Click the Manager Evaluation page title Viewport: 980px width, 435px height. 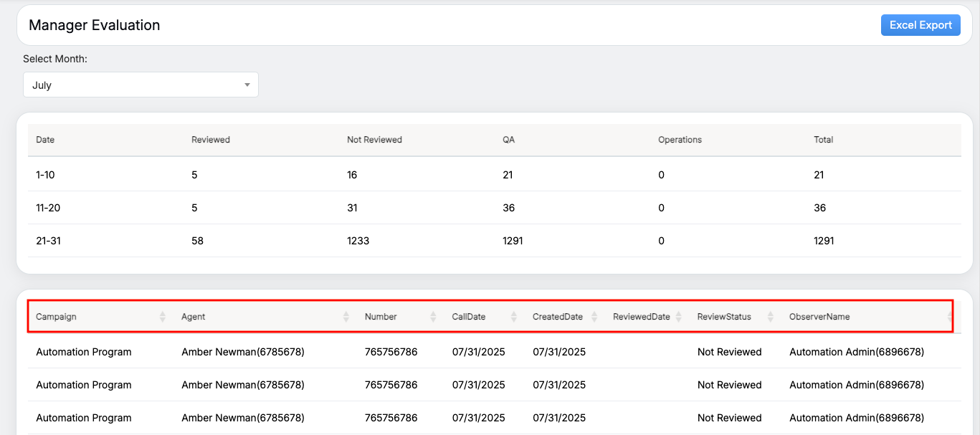(94, 25)
